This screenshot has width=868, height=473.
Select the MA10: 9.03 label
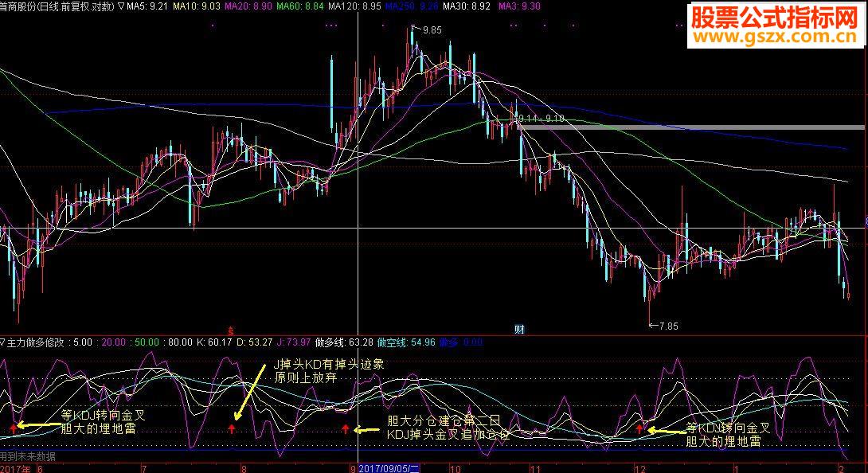[197, 6]
